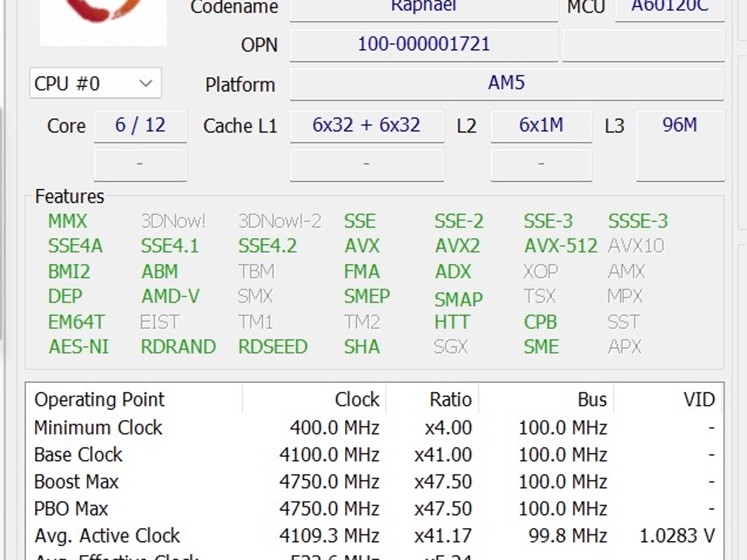Select the Avg. Active Clock row
Viewport: 747px width, 560px height.
374,536
